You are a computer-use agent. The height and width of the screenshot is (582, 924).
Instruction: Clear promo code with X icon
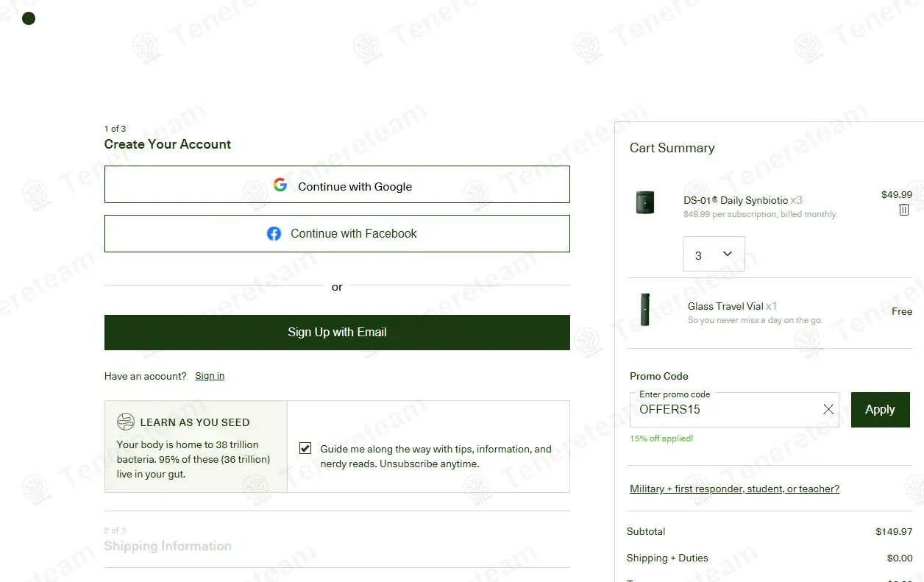pos(828,410)
